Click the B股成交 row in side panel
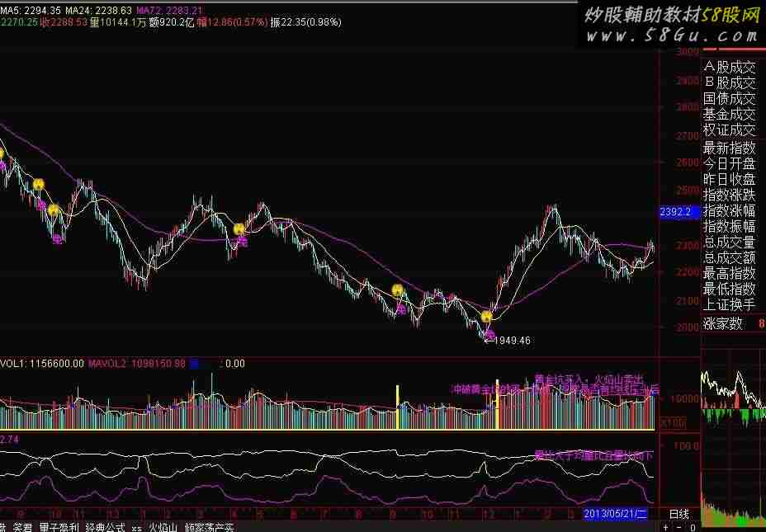 (730, 82)
